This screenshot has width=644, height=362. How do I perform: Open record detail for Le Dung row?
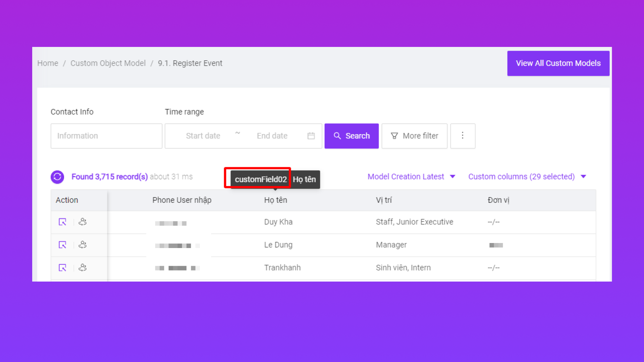pos(62,245)
